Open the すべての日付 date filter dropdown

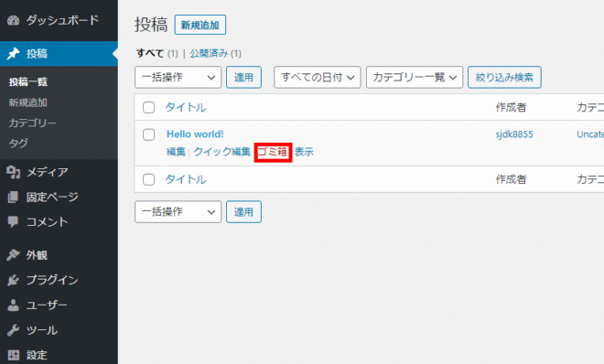click(317, 78)
